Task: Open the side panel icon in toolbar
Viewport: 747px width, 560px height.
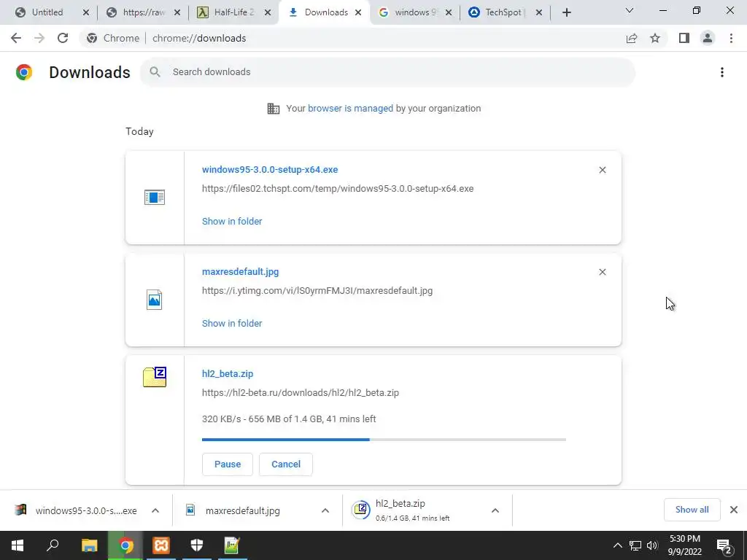Action: pyautogui.click(x=684, y=38)
